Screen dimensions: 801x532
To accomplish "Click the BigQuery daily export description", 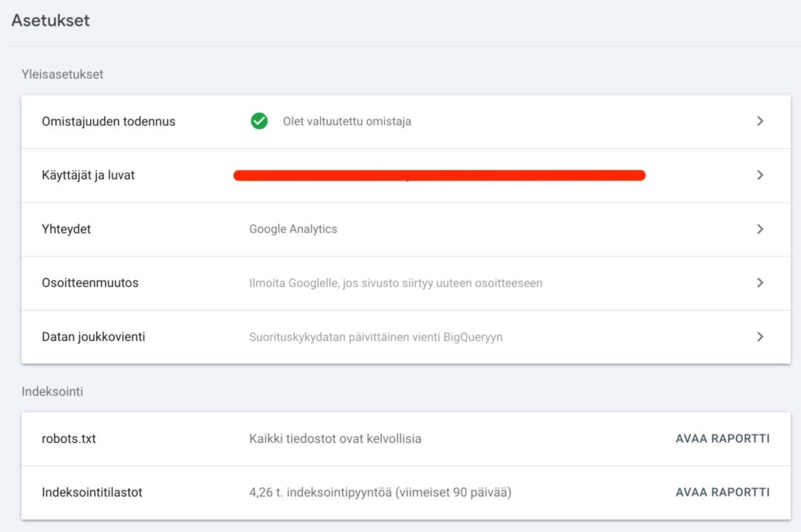I will click(x=375, y=336).
